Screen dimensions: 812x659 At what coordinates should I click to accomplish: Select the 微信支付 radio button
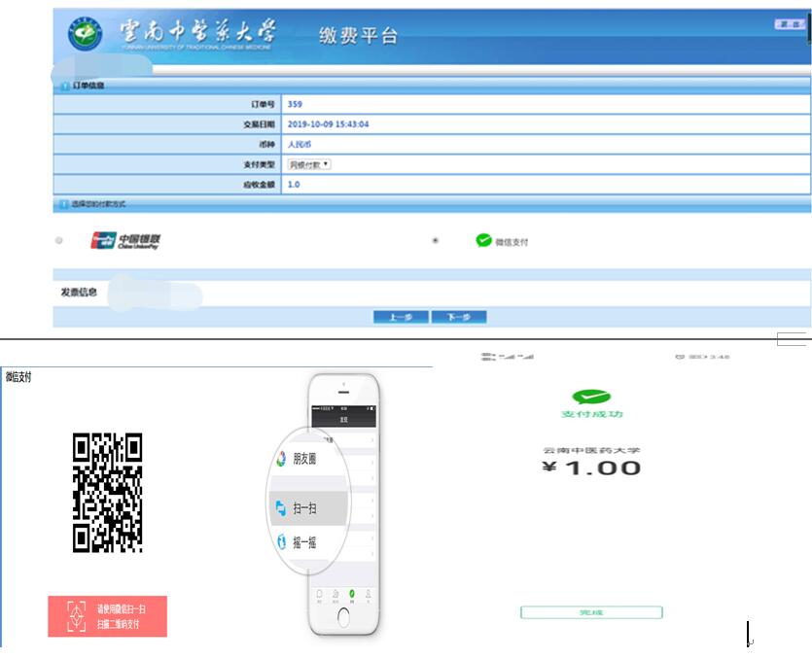pos(435,240)
